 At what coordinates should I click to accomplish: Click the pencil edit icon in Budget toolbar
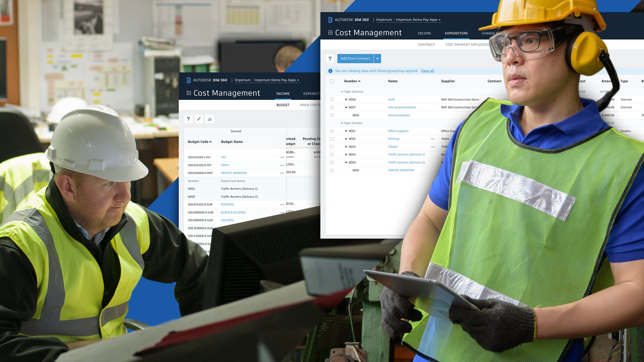point(199,119)
